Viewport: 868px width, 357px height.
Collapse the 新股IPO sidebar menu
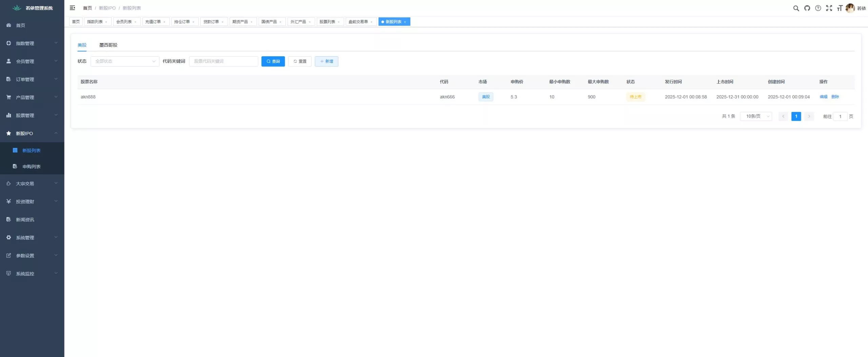[32, 133]
